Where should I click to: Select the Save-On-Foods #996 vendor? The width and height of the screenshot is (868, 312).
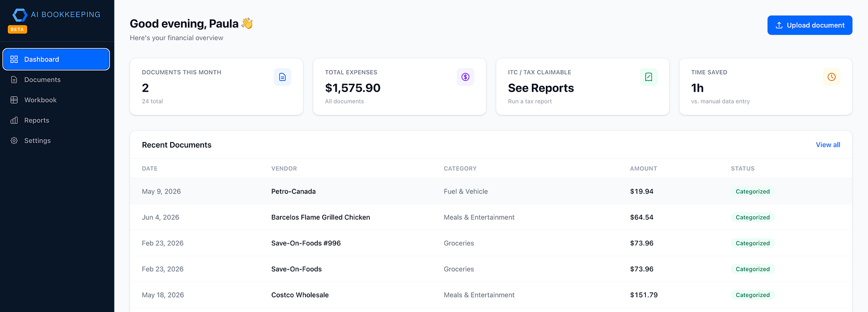[x=306, y=243]
